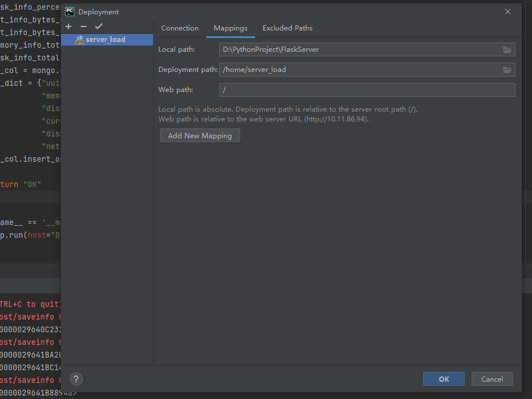Browse for local path folder
This screenshot has height=399, width=532.
tap(507, 50)
